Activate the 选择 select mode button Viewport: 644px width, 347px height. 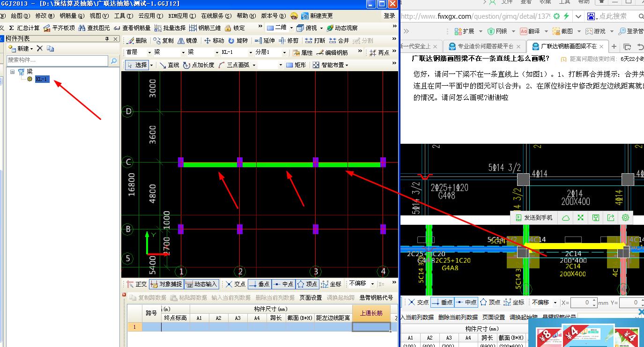[137, 65]
